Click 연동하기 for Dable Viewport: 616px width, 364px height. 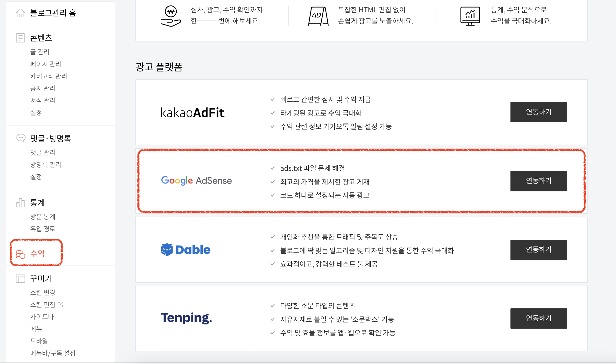point(539,250)
